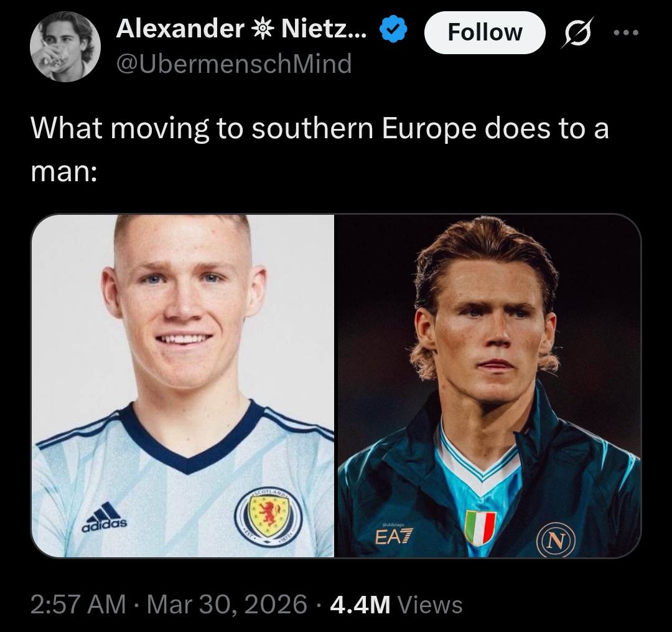Image resolution: width=672 pixels, height=632 pixels.
Task: Open the three-dot more options menu
Action: (626, 32)
